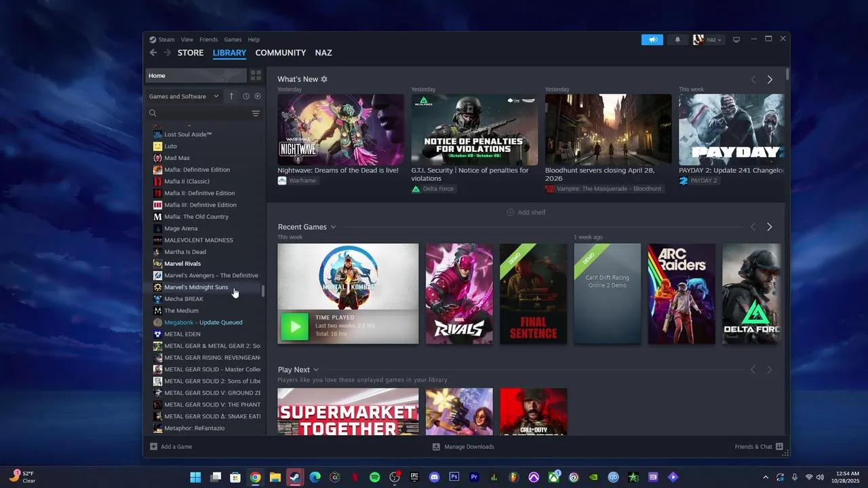The height and width of the screenshot is (488, 868).
Task: Toggle sort by recent activity clock
Action: point(246,96)
